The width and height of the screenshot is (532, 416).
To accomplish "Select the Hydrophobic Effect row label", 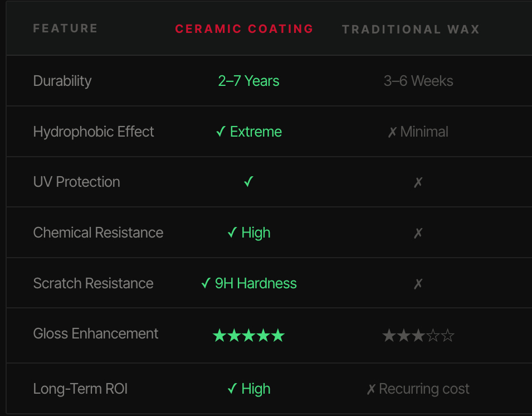I will tap(94, 132).
